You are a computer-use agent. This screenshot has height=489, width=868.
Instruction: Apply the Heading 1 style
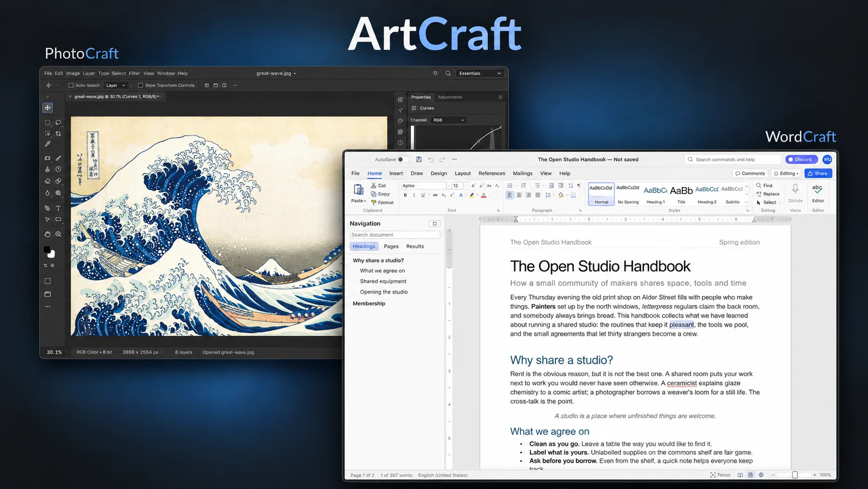click(x=655, y=194)
